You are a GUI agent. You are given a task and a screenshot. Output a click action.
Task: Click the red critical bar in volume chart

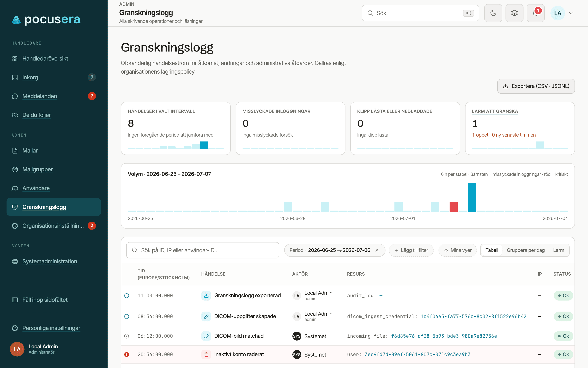(453, 207)
